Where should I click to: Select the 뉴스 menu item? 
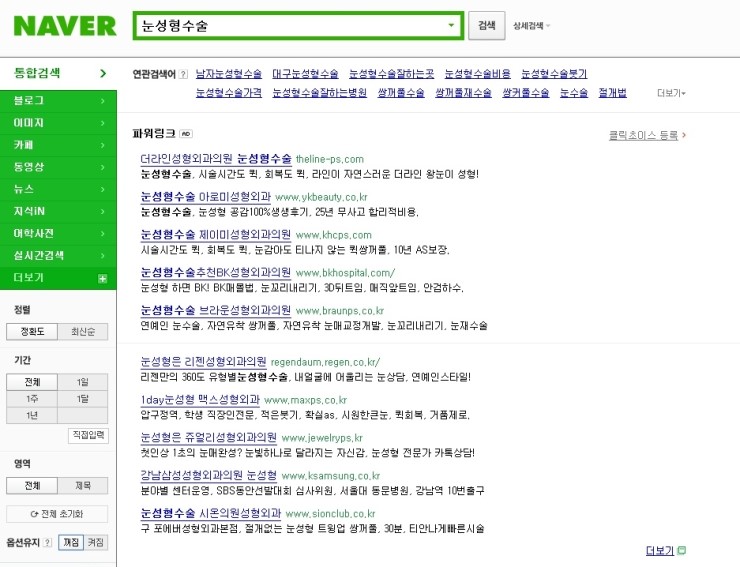(x=58, y=189)
